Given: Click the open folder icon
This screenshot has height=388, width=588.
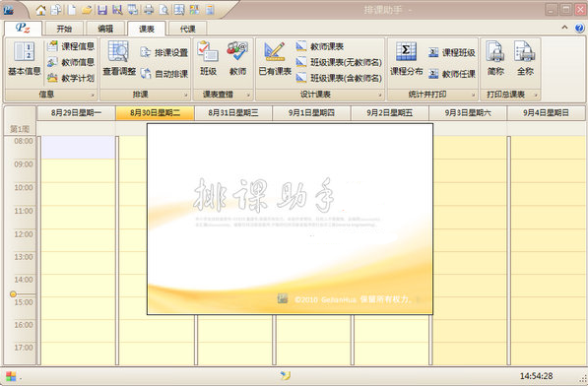Looking at the screenshot, I should 87,10.
